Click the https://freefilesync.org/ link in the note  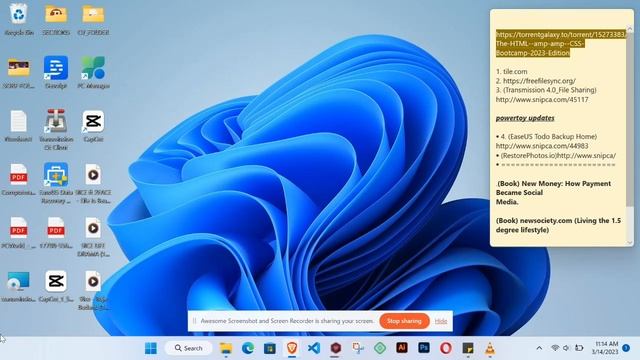click(539, 81)
